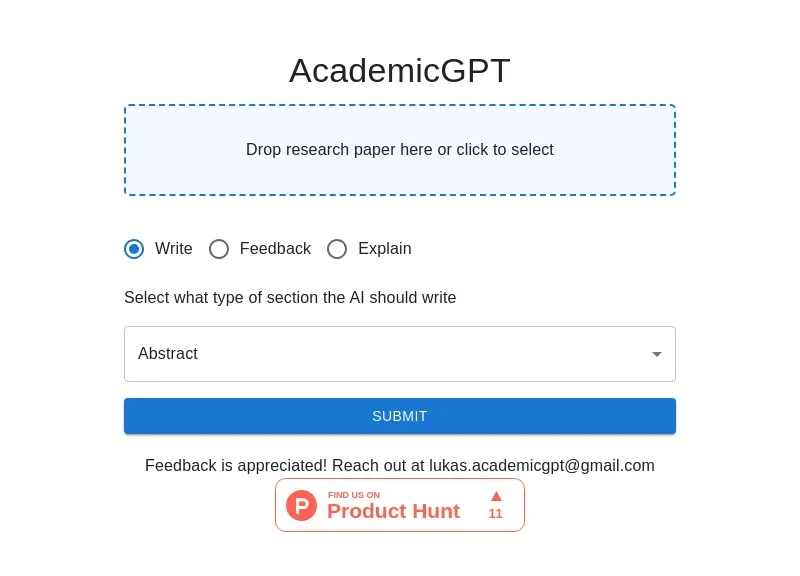This screenshot has width=800, height=576.
Task: Click the lukas.academicgpt email address
Action: [x=543, y=465]
